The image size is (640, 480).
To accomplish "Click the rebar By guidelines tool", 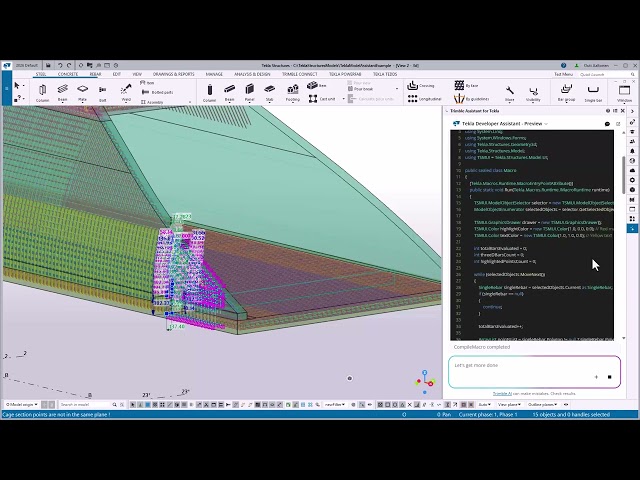I will click(x=471, y=99).
